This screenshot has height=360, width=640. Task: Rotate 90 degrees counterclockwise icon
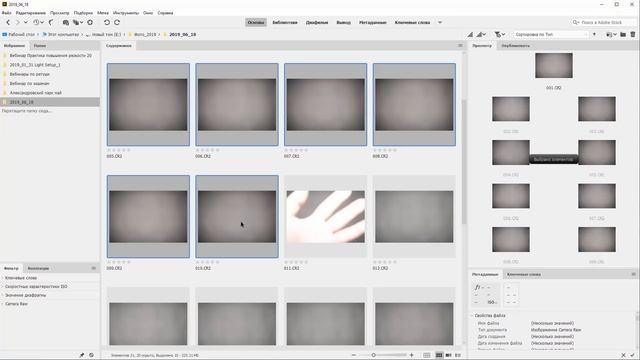107,22
